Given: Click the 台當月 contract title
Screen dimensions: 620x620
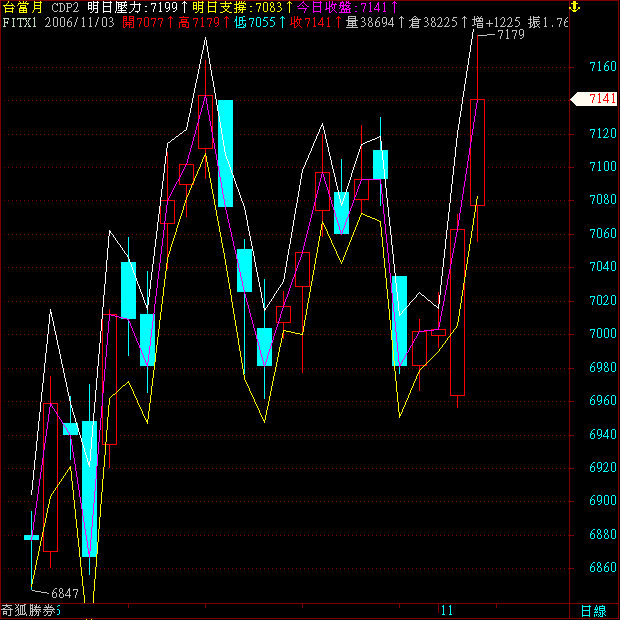Looking at the screenshot, I should [22, 7].
